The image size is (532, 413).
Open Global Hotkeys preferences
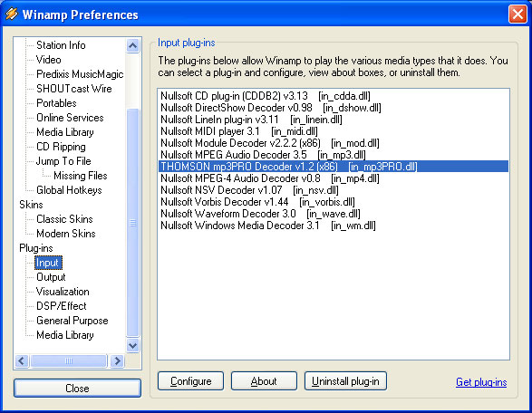69,190
